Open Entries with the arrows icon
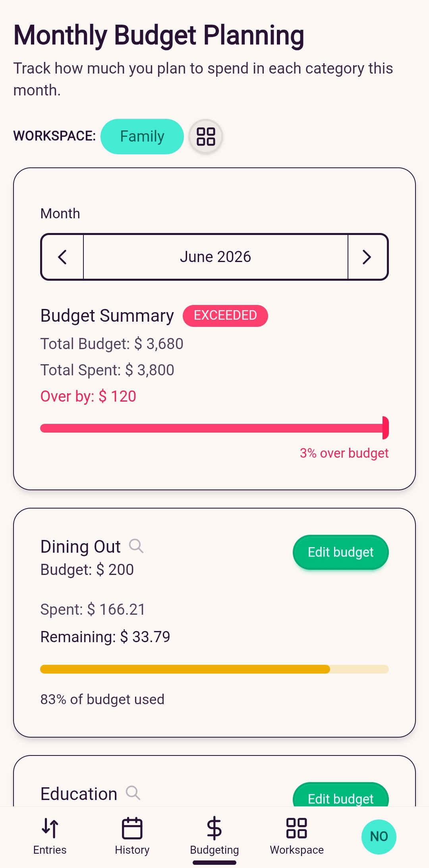 tap(50, 828)
